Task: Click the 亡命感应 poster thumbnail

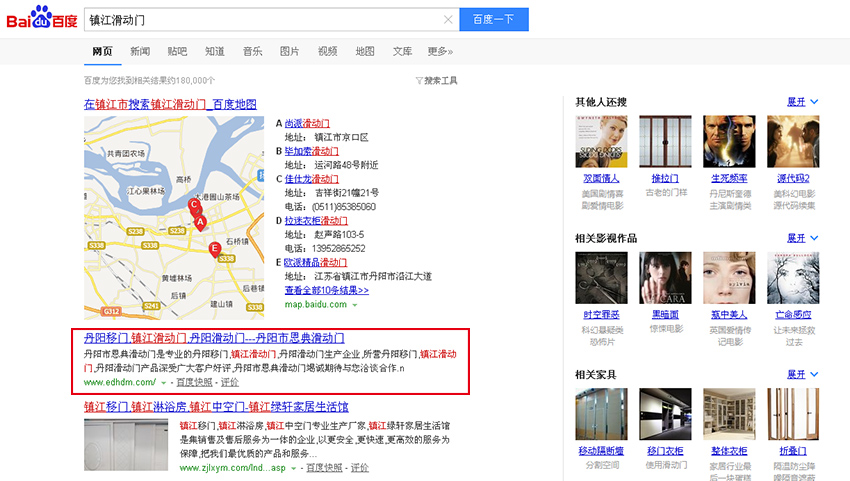Action: coord(793,278)
